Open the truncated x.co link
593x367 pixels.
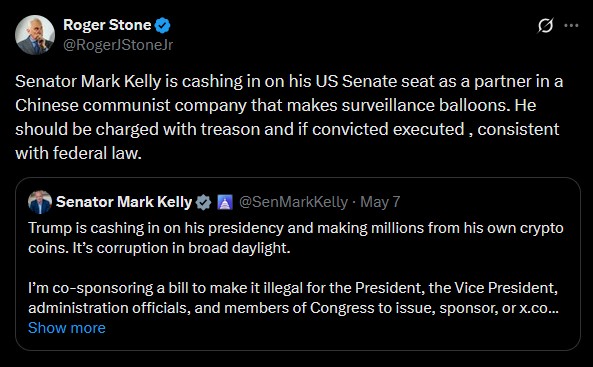[x=539, y=308]
